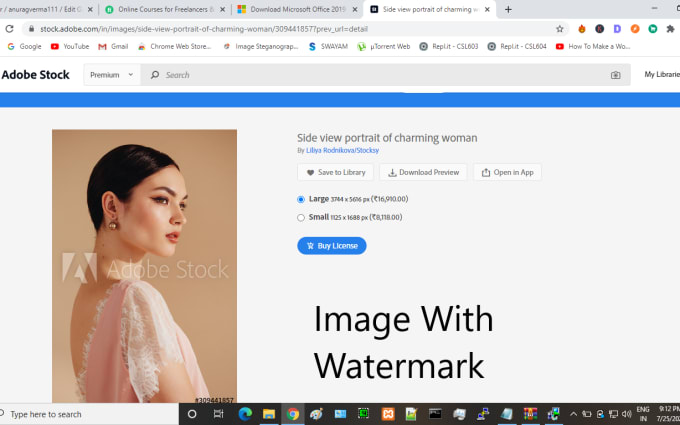Click the Open in App button

click(507, 172)
